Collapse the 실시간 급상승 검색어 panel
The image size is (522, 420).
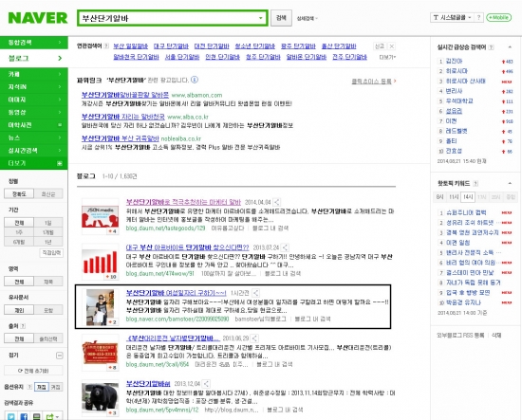click(x=510, y=47)
